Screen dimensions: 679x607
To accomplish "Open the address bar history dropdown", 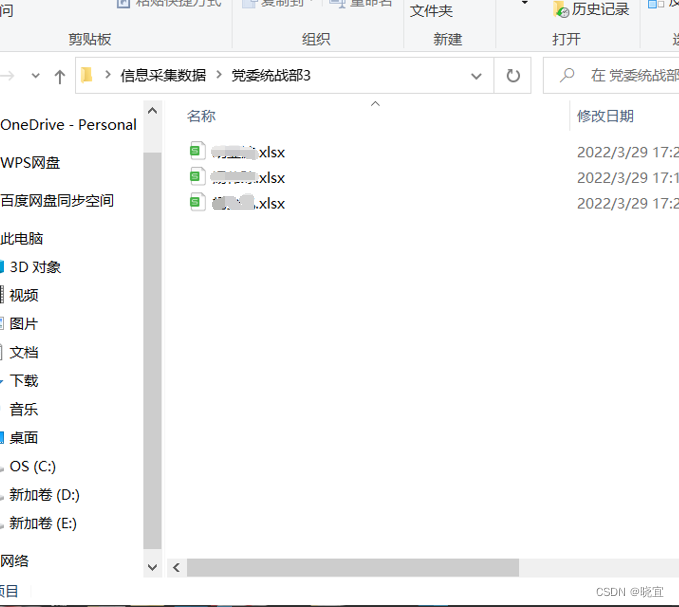I will coord(476,77).
